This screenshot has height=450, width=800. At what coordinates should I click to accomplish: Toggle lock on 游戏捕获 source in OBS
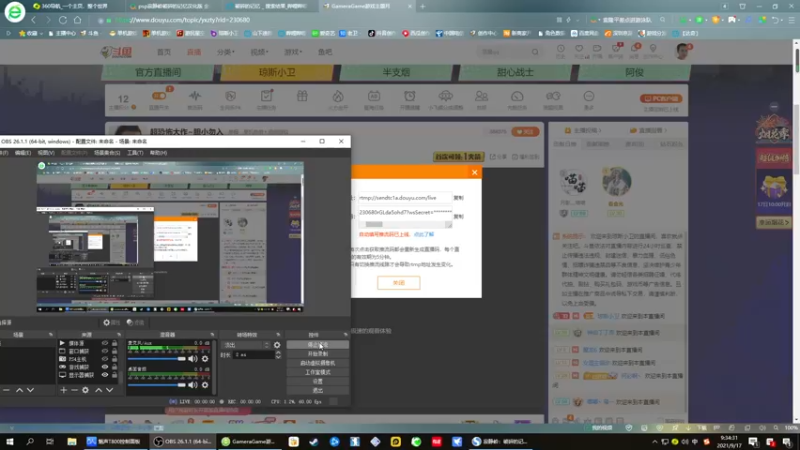[x=114, y=367]
